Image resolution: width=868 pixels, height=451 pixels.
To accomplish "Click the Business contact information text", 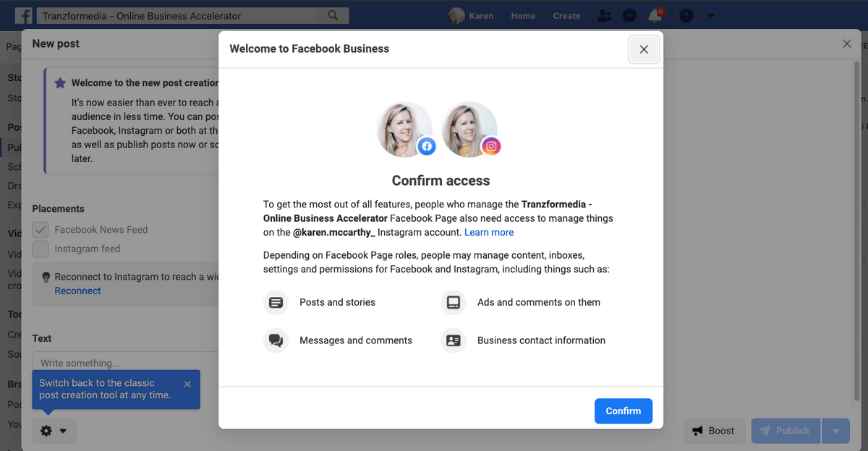I will click(541, 340).
